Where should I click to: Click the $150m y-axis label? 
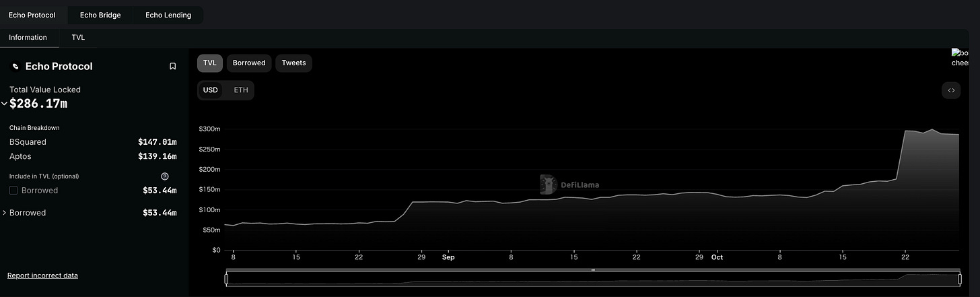tap(210, 189)
